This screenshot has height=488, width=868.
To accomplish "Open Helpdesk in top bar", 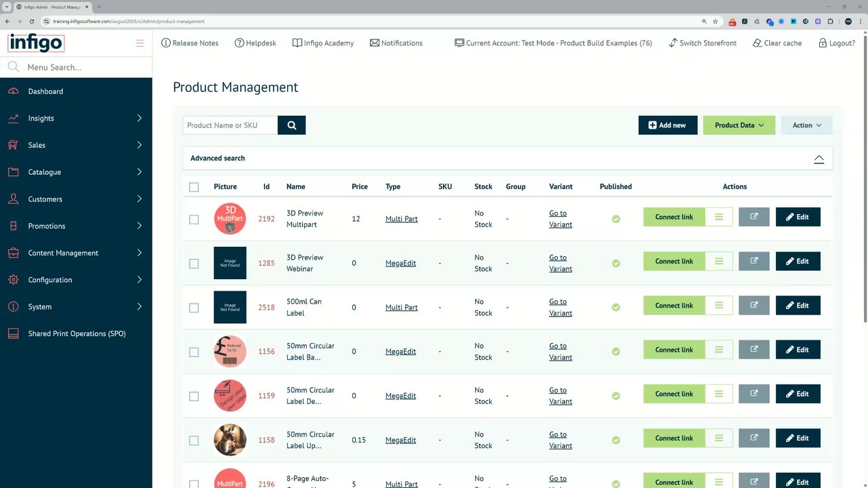I will click(x=255, y=43).
